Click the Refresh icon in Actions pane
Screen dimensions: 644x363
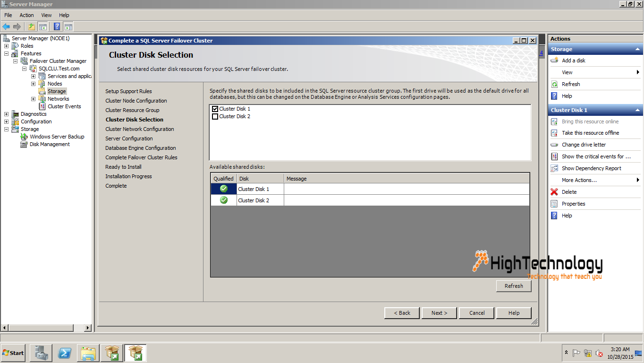click(x=554, y=84)
